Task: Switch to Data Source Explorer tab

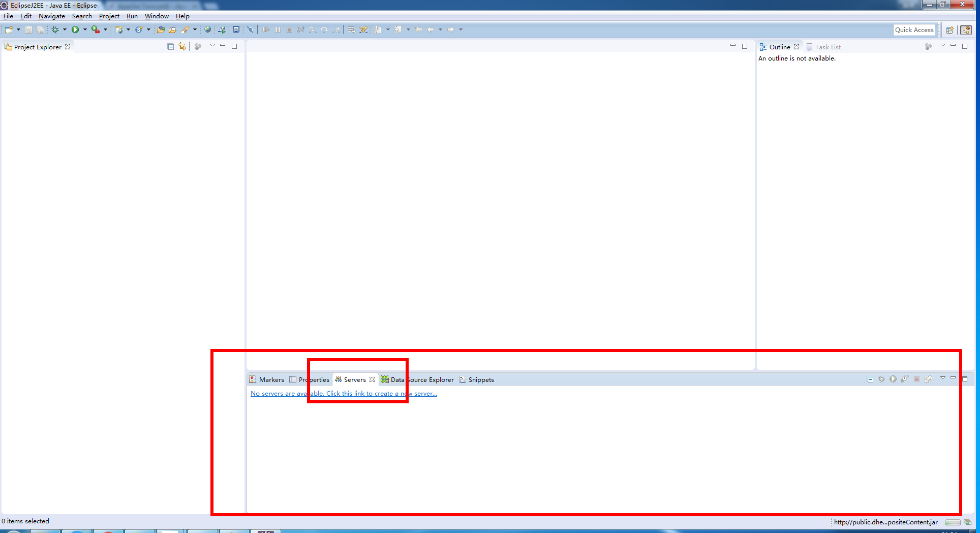Action: [417, 379]
